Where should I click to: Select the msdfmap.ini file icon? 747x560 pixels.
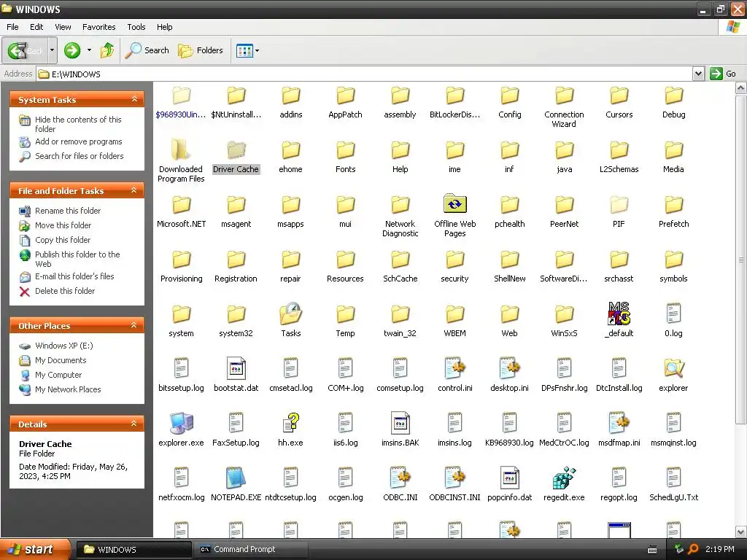pyautogui.click(x=619, y=423)
